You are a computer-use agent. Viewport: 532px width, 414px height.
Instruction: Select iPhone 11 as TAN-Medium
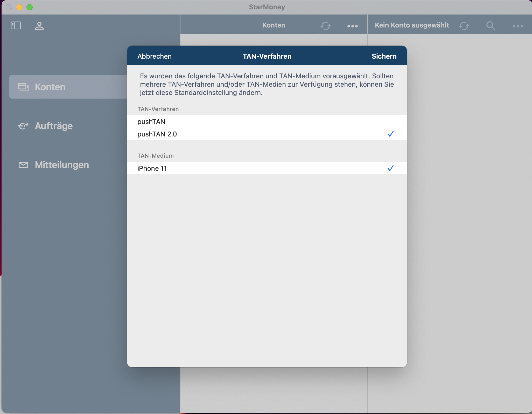coord(152,168)
